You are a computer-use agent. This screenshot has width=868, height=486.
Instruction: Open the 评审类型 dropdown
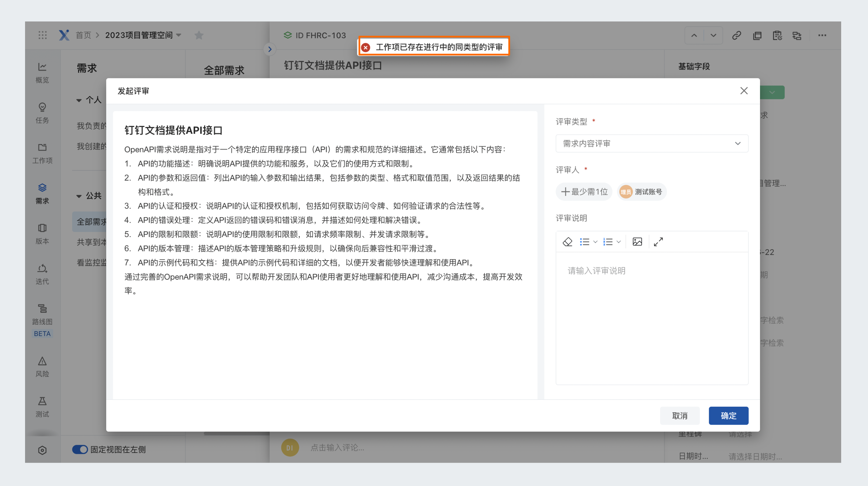tap(652, 143)
